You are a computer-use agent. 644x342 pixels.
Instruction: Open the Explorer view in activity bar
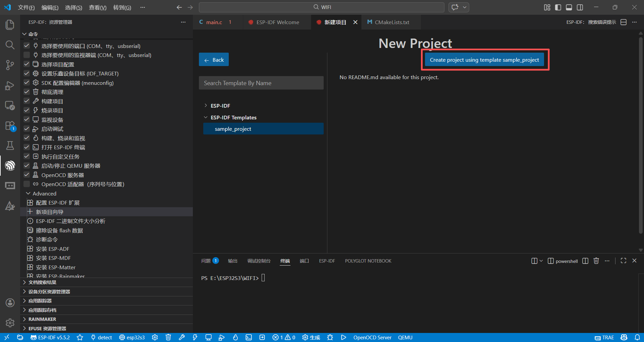[10, 24]
